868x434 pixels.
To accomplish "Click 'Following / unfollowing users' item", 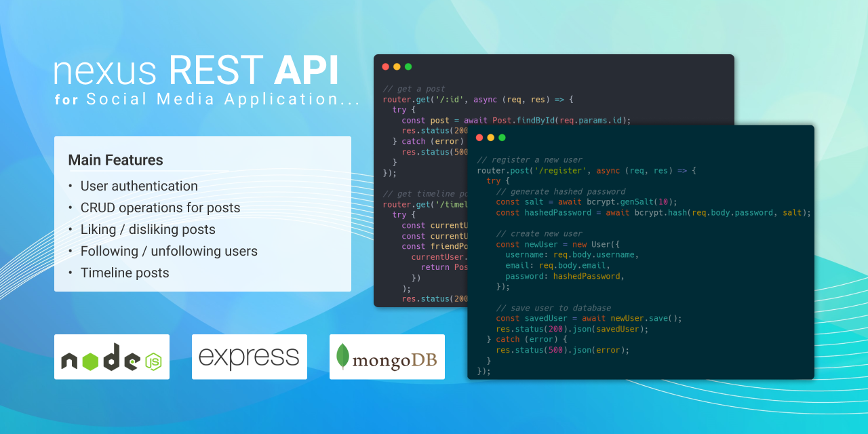I will pyautogui.click(x=169, y=251).
